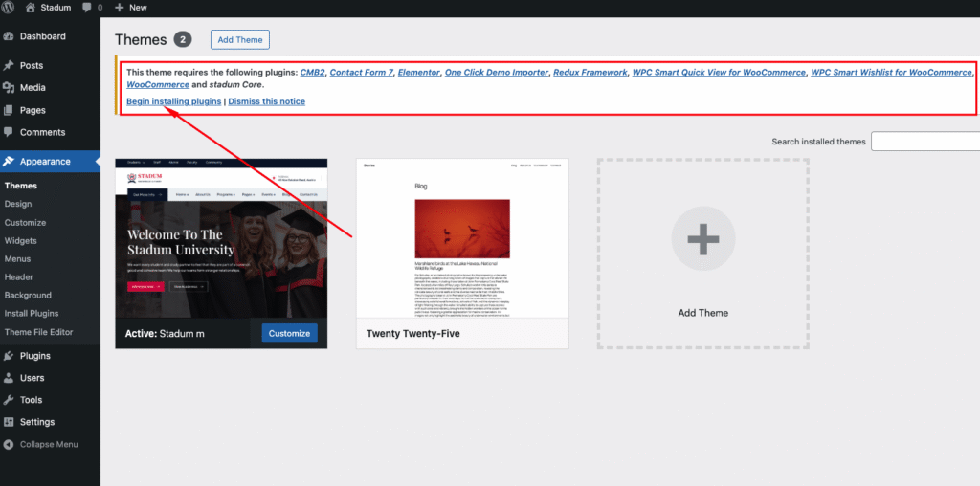
Task: Click the Pages sidebar icon
Action: [9, 110]
